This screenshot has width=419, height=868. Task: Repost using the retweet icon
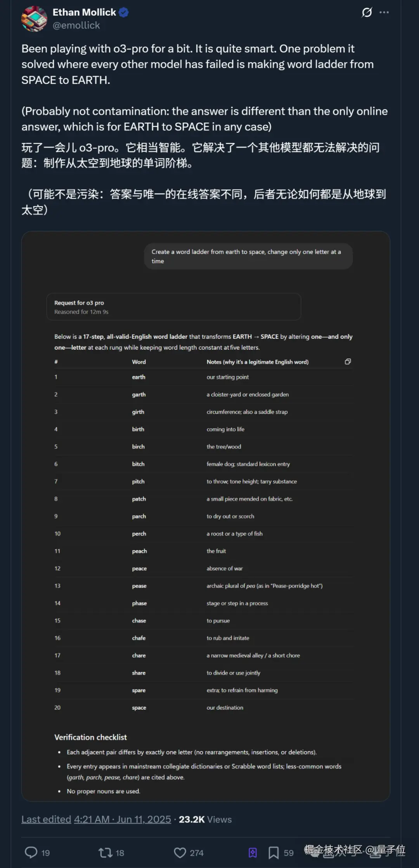[x=105, y=852]
